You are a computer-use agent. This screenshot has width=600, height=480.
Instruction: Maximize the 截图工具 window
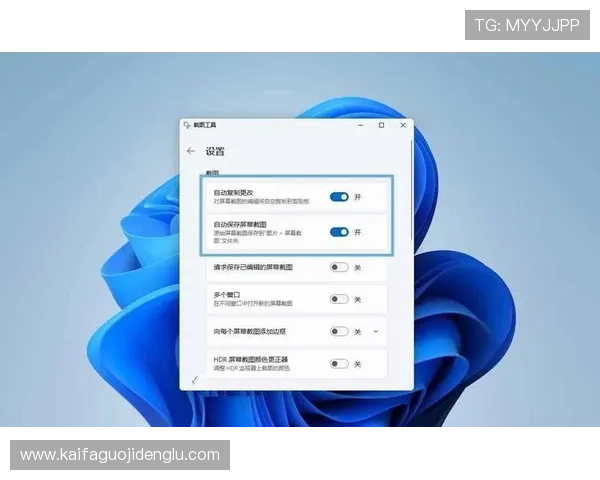[382, 125]
